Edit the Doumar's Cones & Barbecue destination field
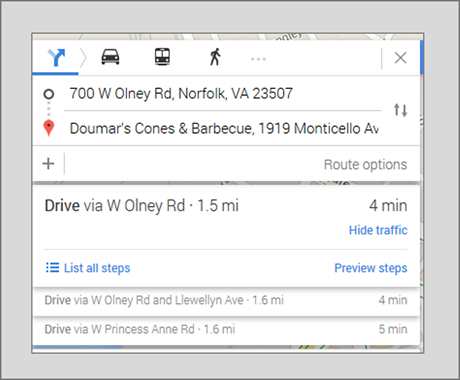The height and width of the screenshot is (380, 460). [224, 129]
